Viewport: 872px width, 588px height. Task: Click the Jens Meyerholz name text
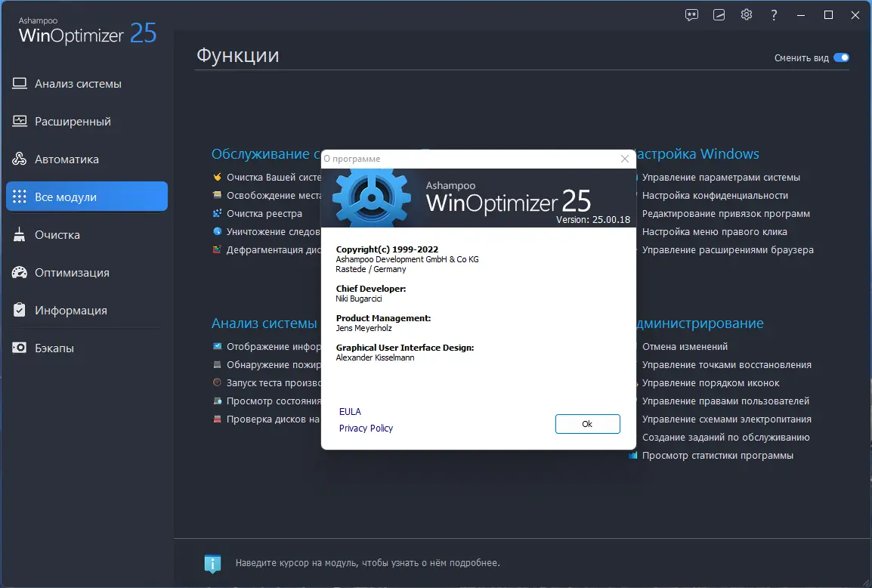[x=363, y=328]
